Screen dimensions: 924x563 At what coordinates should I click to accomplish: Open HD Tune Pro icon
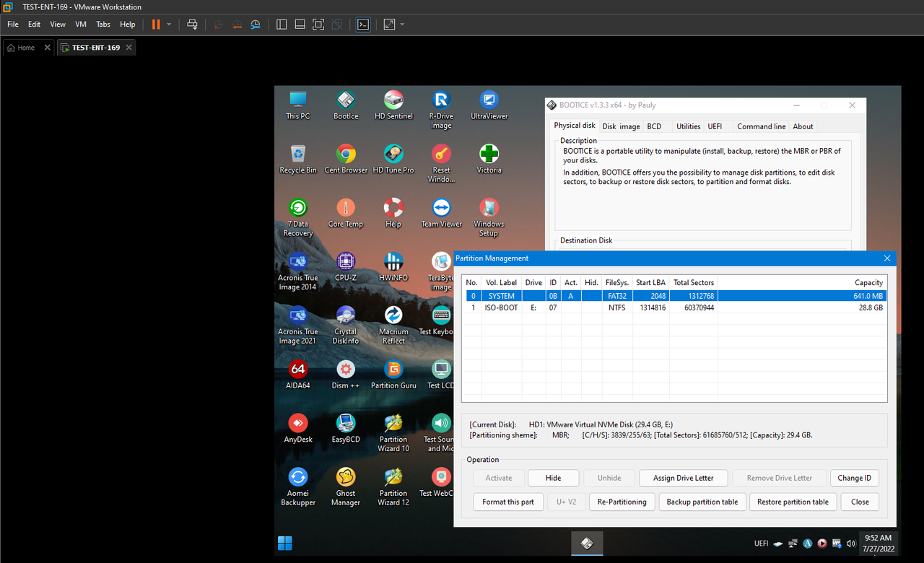393,160
